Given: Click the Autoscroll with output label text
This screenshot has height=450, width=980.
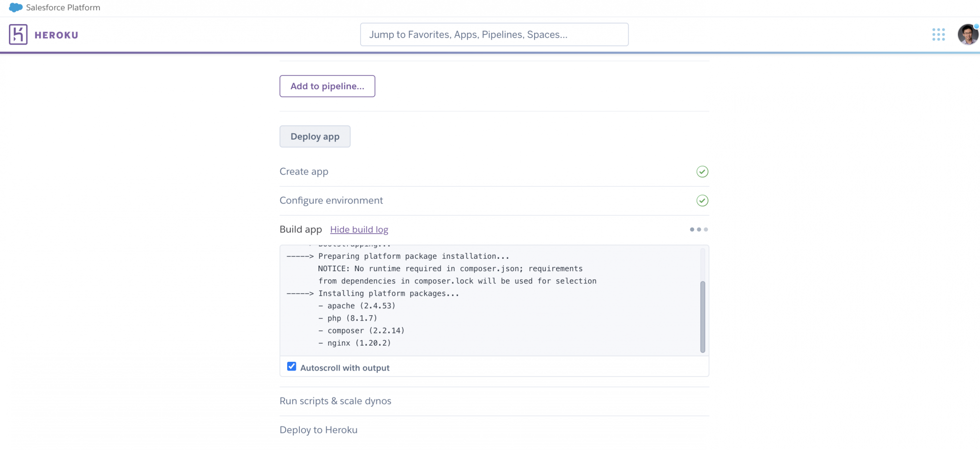Looking at the screenshot, I should point(345,368).
